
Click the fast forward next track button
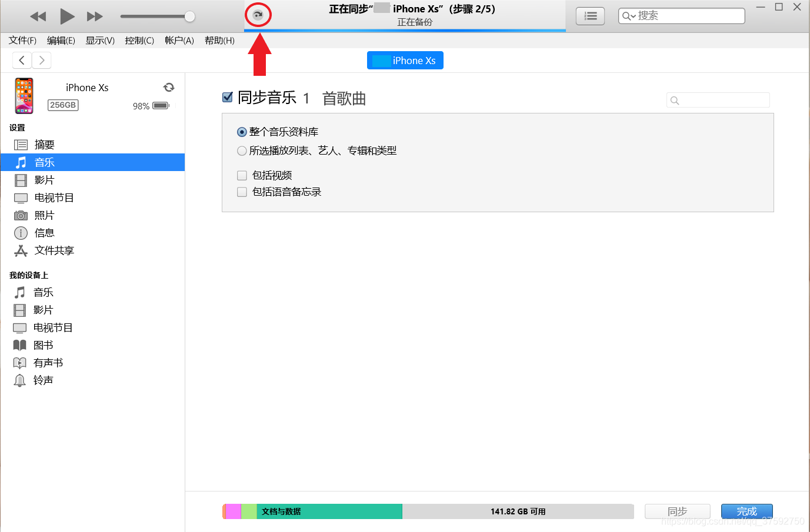(x=95, y=16)
